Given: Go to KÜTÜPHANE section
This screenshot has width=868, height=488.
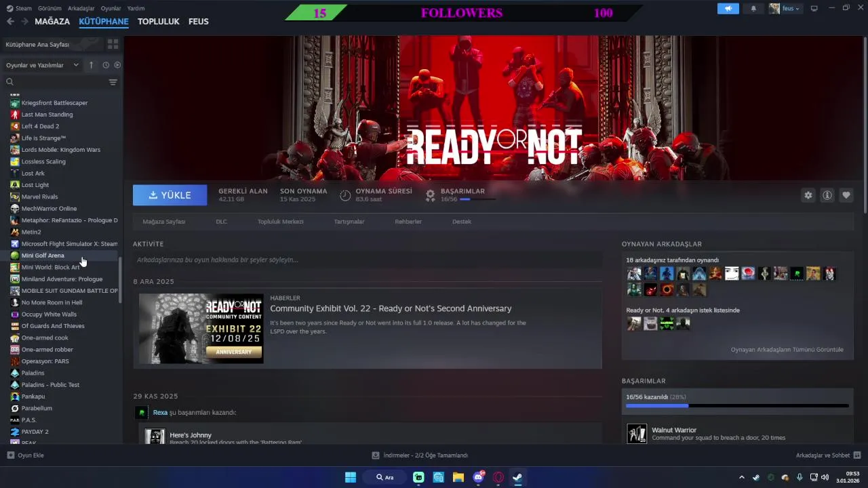Looking at the screenshot, I should [104, 22].
